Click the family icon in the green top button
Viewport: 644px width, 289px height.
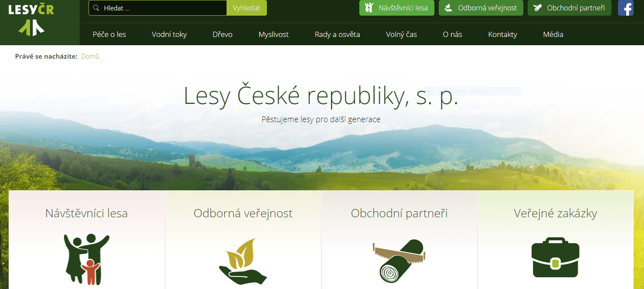click(x=369, y=8)
